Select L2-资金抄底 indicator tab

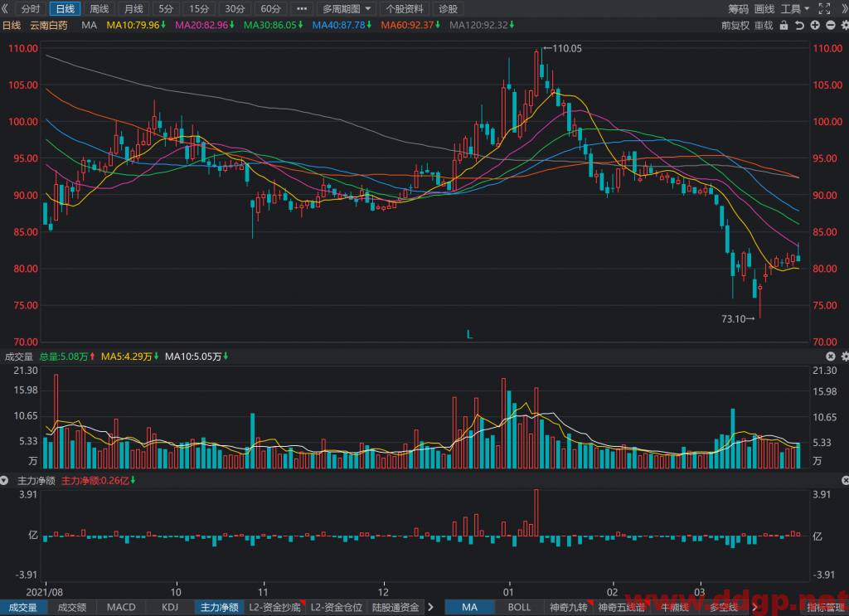click(x=275, y=608)
